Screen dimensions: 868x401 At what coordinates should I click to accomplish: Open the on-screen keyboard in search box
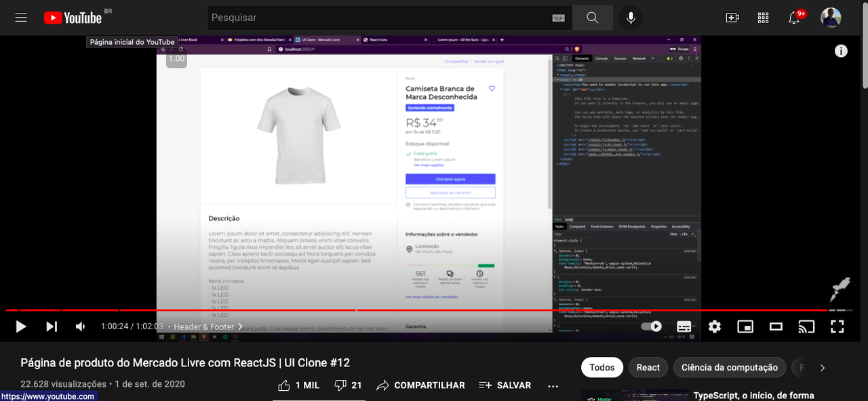tap(559, 18)
